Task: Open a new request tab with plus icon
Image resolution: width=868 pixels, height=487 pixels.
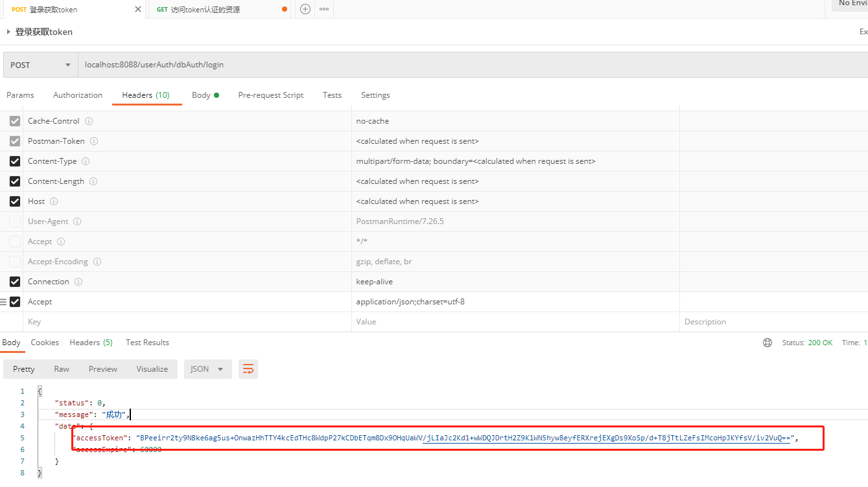Action: pos(305,9)
